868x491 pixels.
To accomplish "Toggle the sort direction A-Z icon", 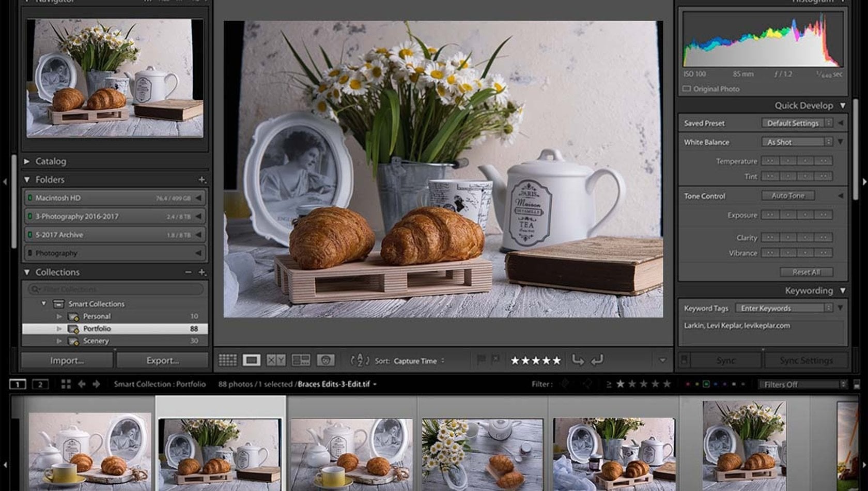I will click(360, 360).
